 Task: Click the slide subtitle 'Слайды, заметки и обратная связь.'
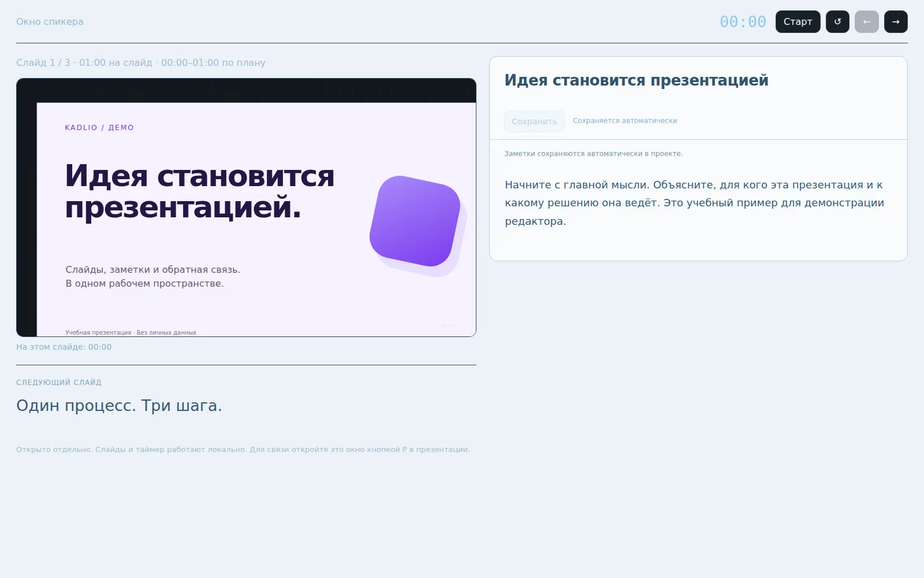click(153, 269)
